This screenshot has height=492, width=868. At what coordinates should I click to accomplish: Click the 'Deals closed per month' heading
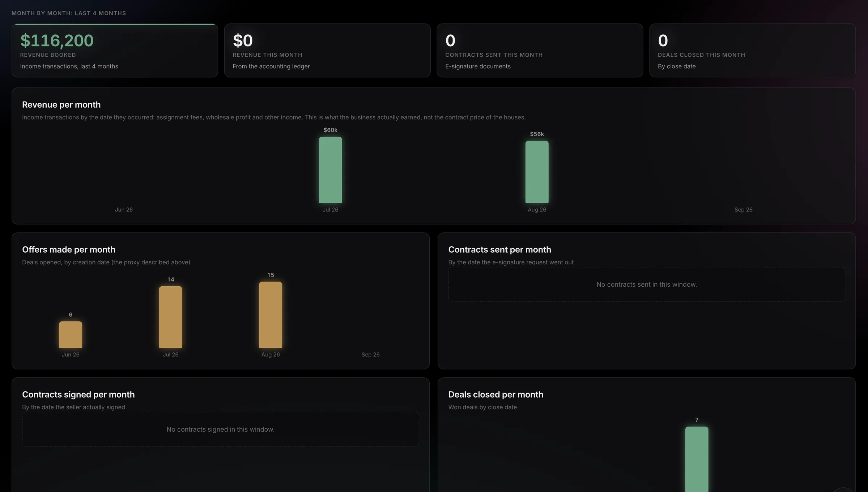coord(496,394)
